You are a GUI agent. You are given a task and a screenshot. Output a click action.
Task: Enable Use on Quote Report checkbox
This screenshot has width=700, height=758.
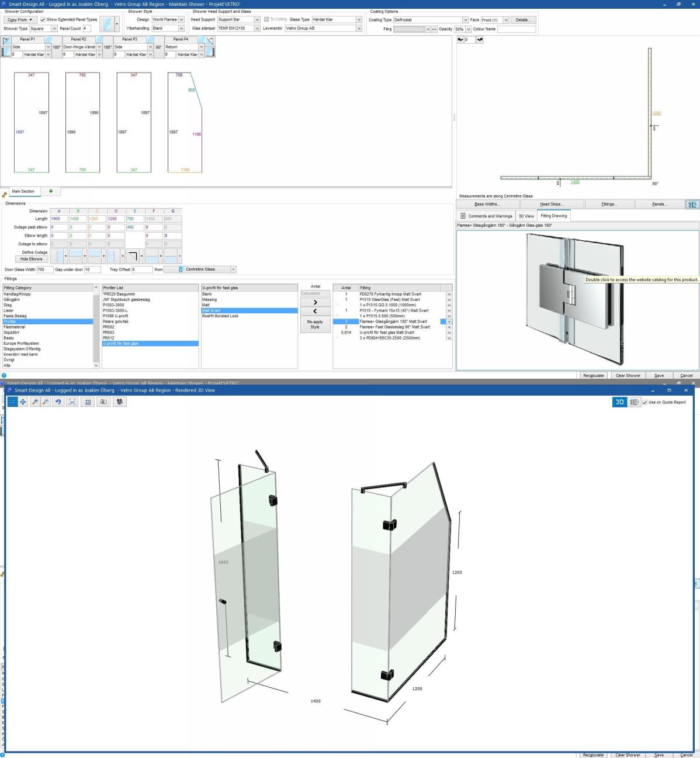[x=645, y=402]
